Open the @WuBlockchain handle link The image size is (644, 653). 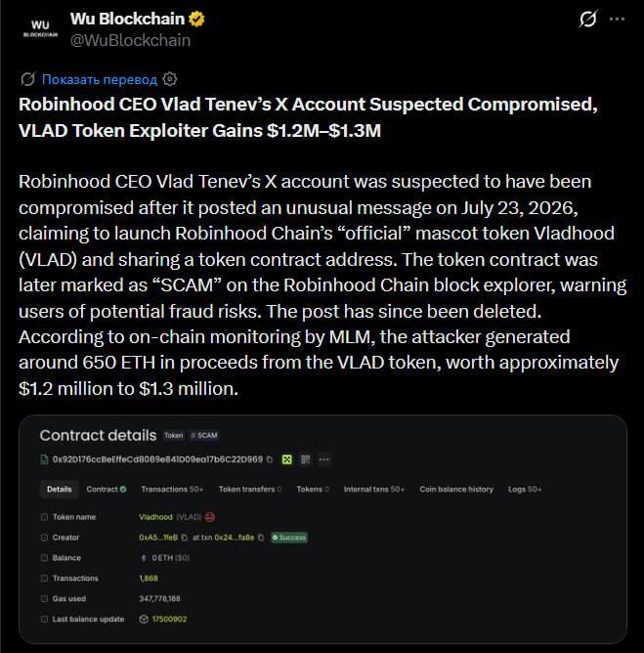(x=130, y=40)
